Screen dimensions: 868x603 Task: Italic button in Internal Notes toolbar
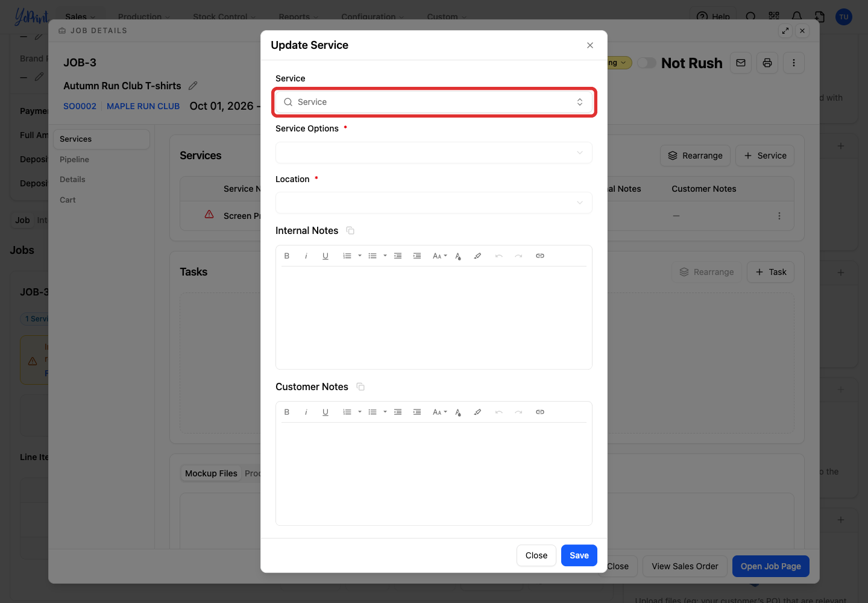[x=306, y=256]
